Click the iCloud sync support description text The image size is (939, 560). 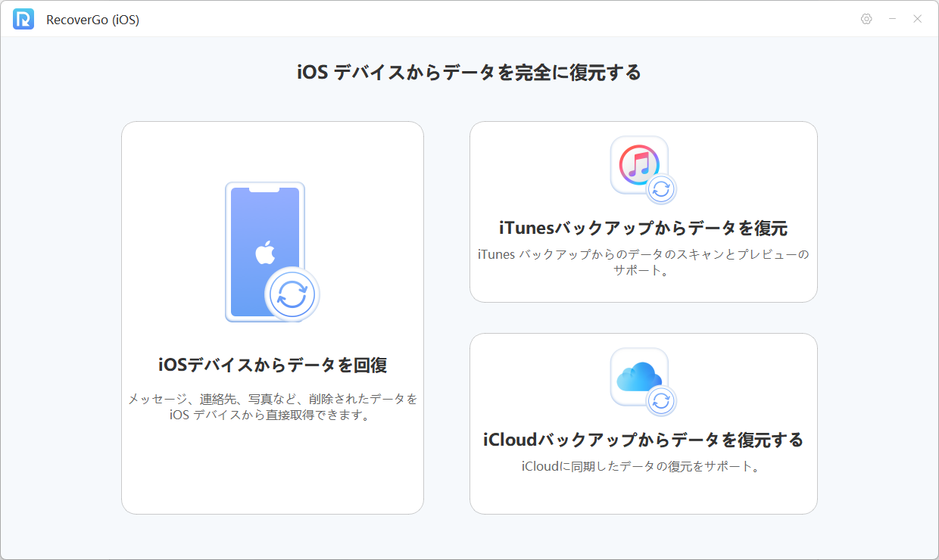tap(644, 467)
